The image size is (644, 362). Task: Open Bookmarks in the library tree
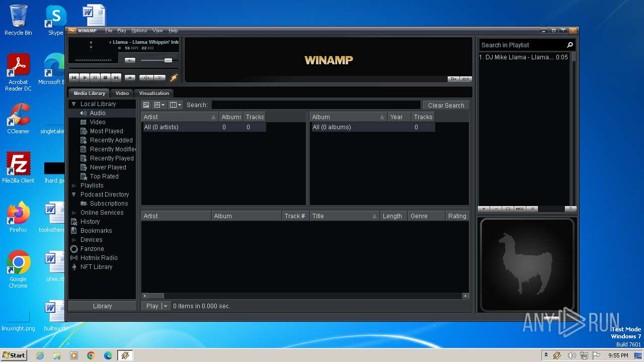[96, 231]
